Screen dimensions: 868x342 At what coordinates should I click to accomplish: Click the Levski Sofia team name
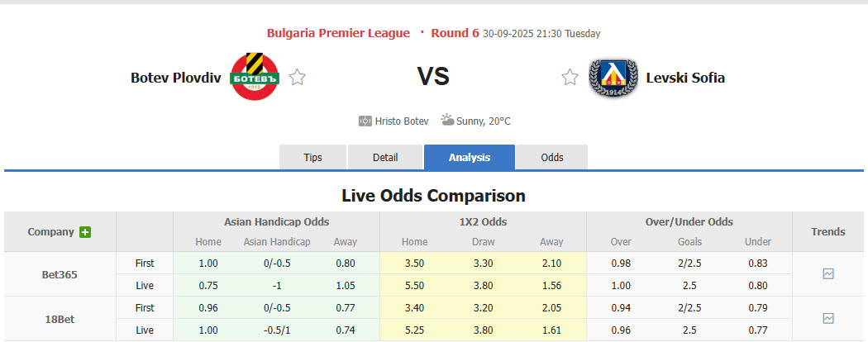(x=686, y=78)
